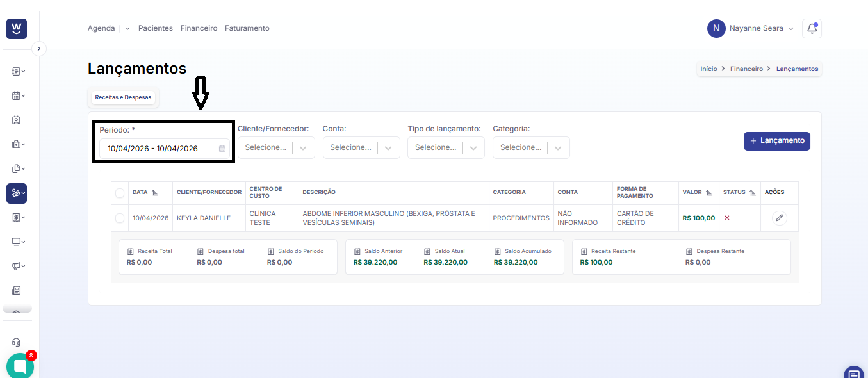
Task: Toggle the select-all checkbox in table header
Action: pyautogui.click(x=120, y=193)
